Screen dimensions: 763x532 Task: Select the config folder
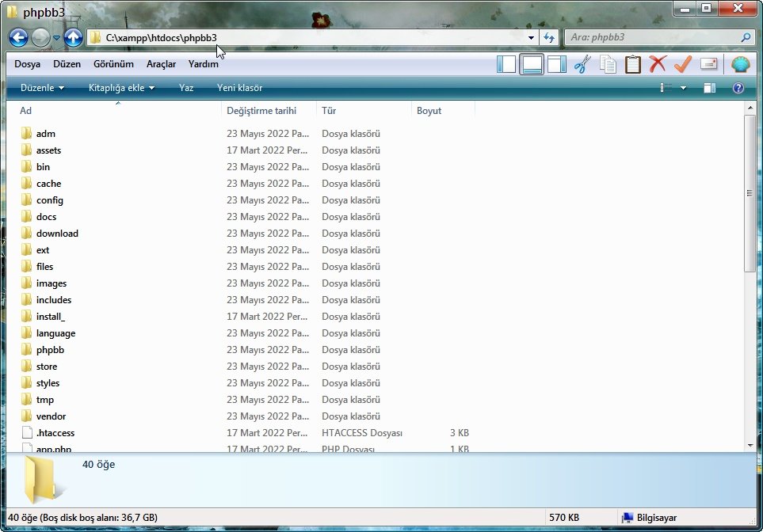[50, 200]
